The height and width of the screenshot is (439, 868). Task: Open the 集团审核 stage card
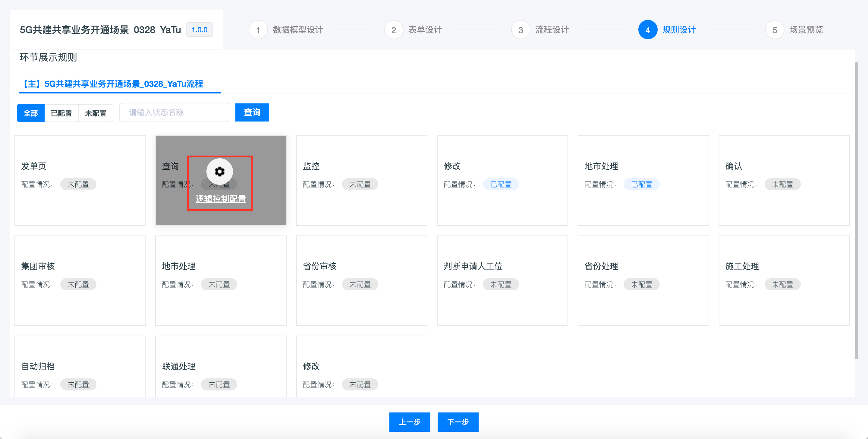[80, 280]
